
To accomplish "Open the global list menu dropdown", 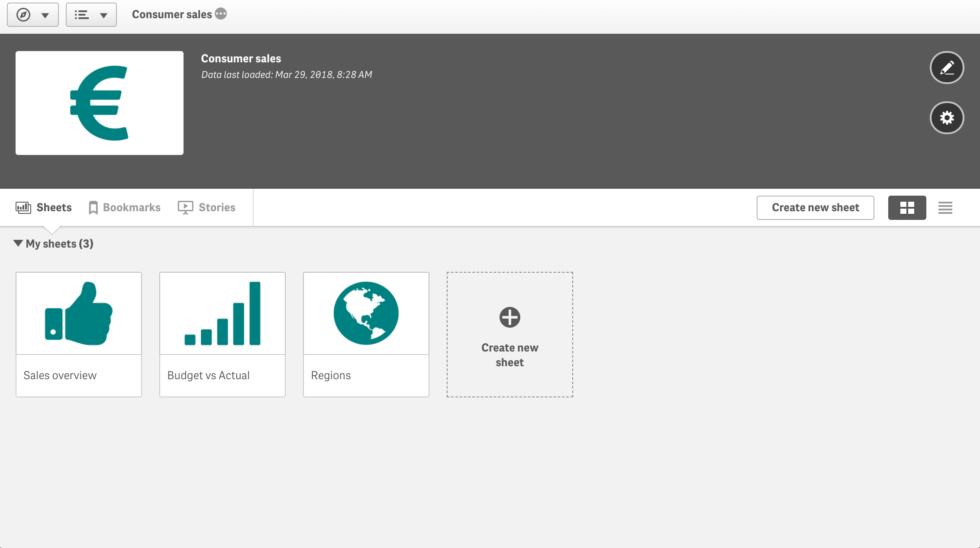I will (91, 15).
